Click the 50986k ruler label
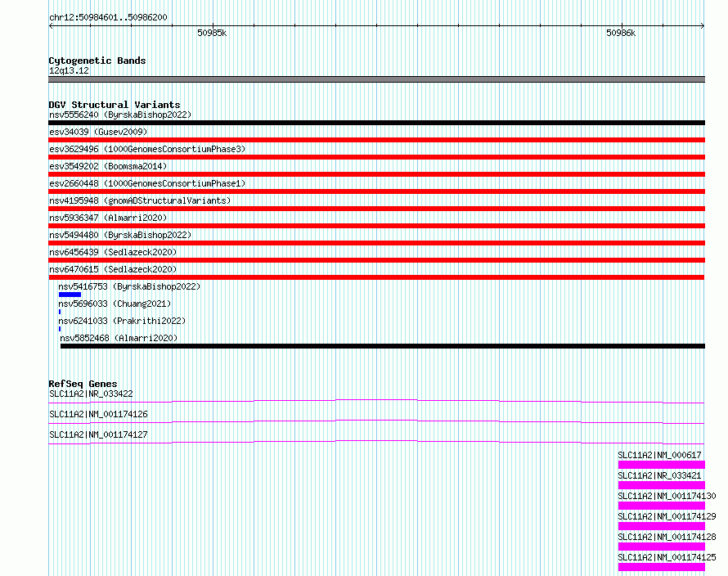The image size is (728, 576). pos(621,33)
